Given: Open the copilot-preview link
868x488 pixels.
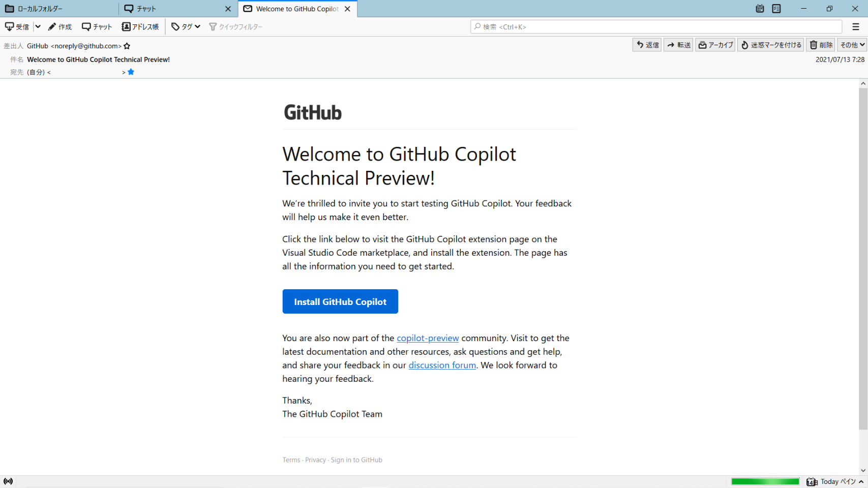Looking at the screenshot, I should point(428,338).
